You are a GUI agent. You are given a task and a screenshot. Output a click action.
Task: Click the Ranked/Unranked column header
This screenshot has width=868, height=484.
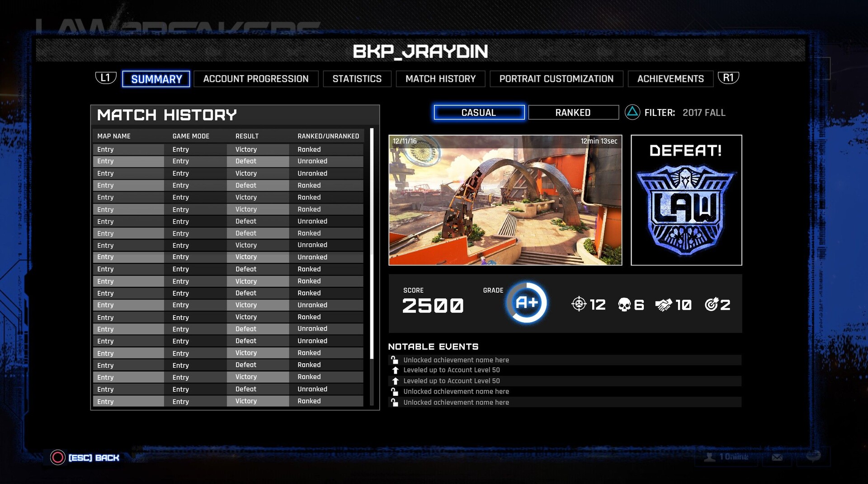pos(328,136)
